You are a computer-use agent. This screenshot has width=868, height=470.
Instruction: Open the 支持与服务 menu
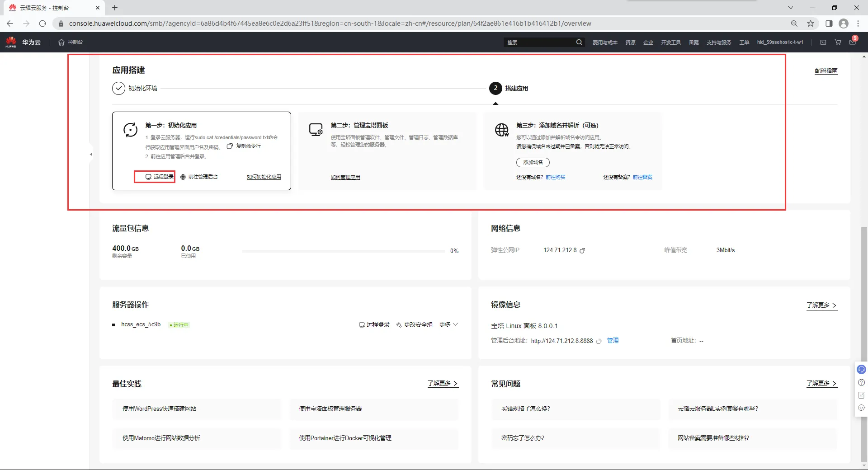point(719,42)
